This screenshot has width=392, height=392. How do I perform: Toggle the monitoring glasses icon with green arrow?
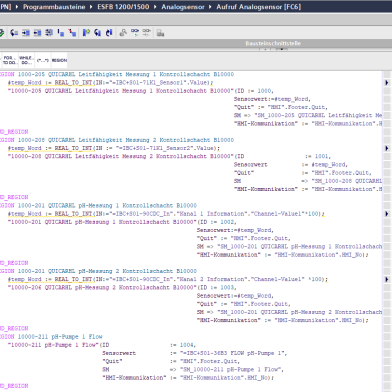coord(135,32)
